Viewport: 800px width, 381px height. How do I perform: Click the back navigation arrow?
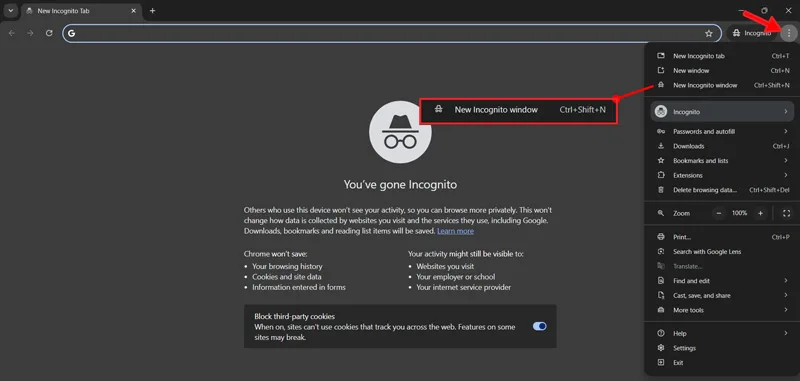(x=12, y=33)
